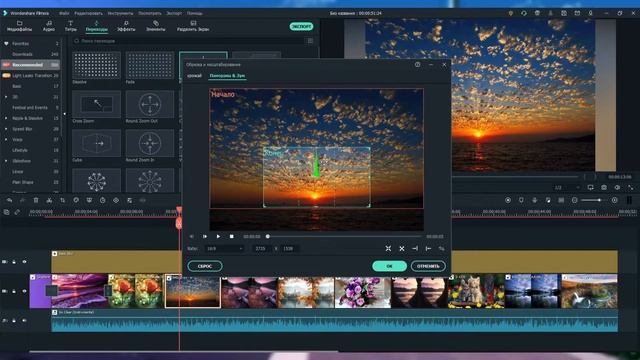This screenshot has width=640, height=360.
Task: Click the main preview progress bar
Action: (x=516, y=177)
